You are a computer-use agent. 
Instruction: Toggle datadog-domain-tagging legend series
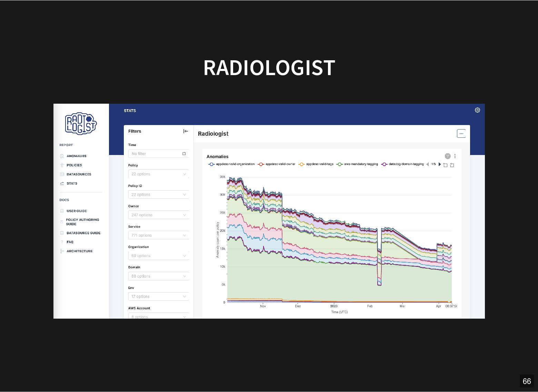tap(402, 164)
